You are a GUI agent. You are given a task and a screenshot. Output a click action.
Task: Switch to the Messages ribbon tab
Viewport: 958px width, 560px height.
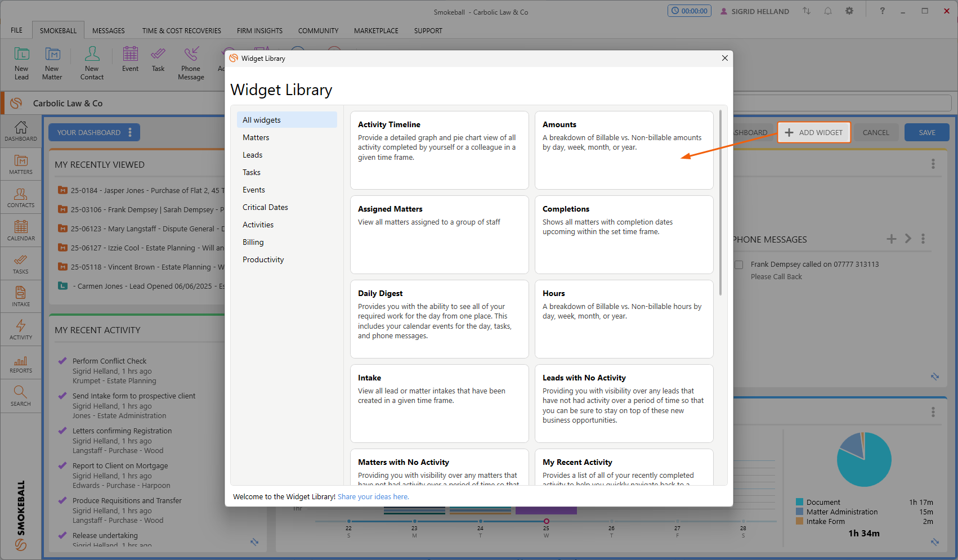[x=109, y=30]
